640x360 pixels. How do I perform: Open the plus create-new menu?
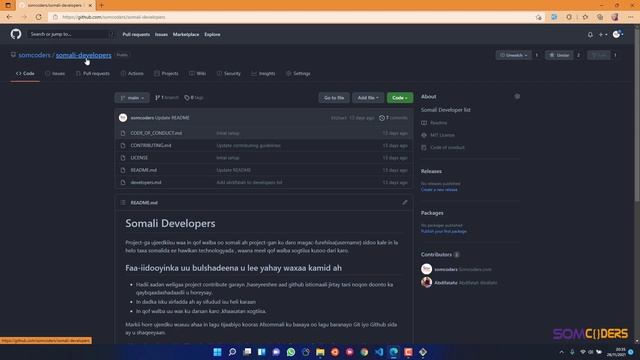click(602, 35)
